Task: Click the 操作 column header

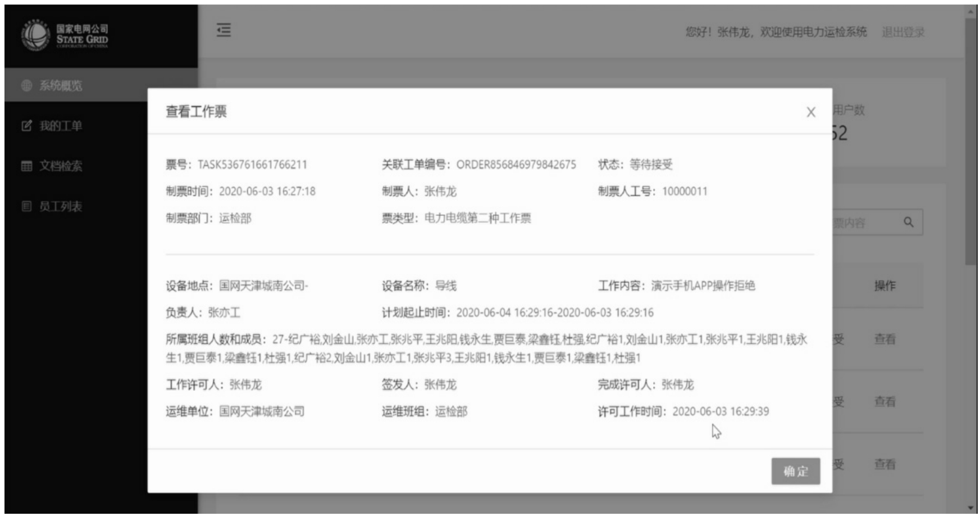Action: (885, 286)
